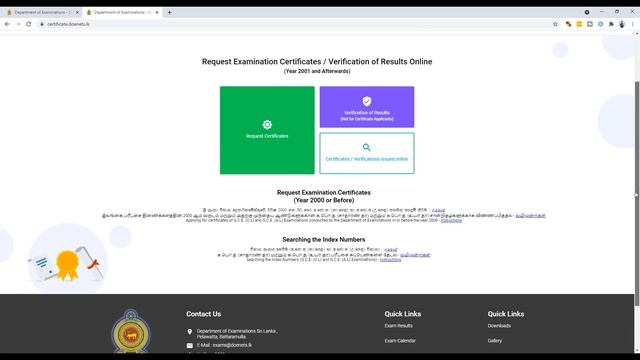
Task: Open the browser profile avatar
Action: click(622, 24)
